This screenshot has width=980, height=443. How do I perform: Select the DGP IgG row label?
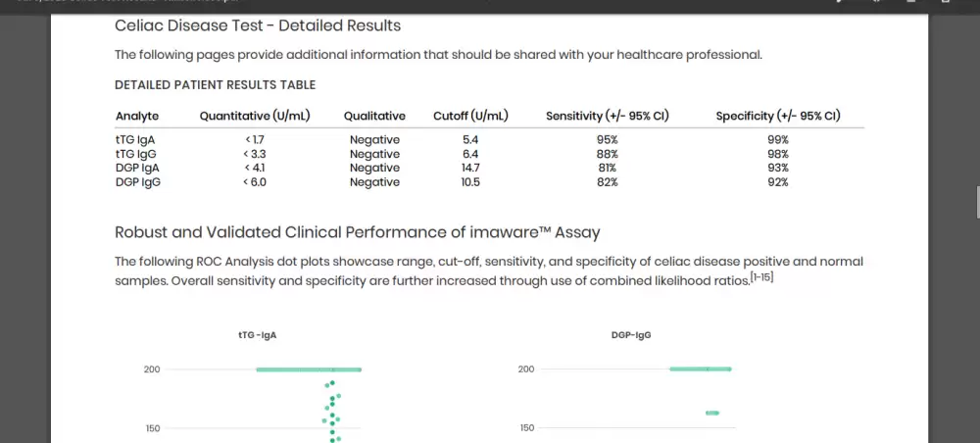click(x=137, y=182)
